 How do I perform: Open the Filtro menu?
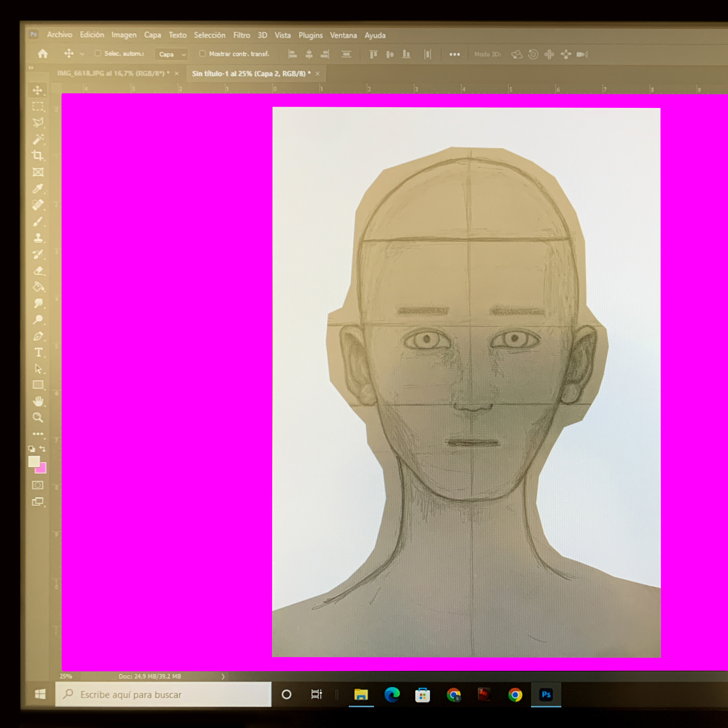[x=241, y=35]
